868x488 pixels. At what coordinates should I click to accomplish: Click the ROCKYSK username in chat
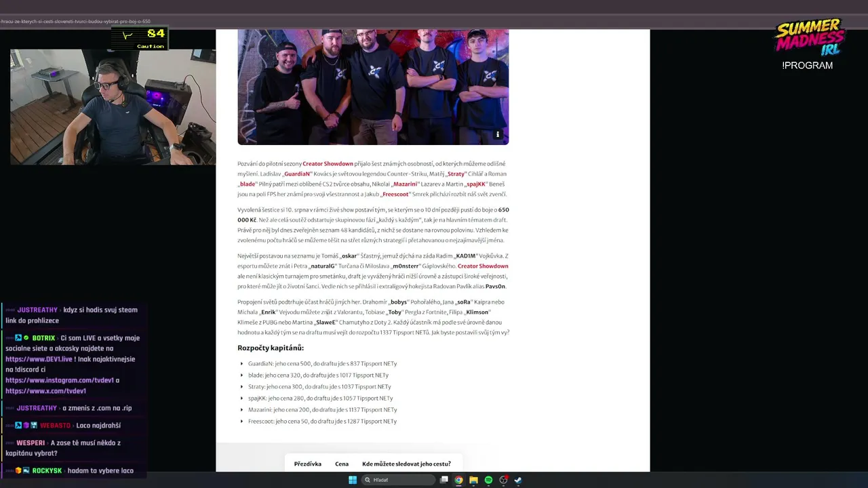click(47, 471)
